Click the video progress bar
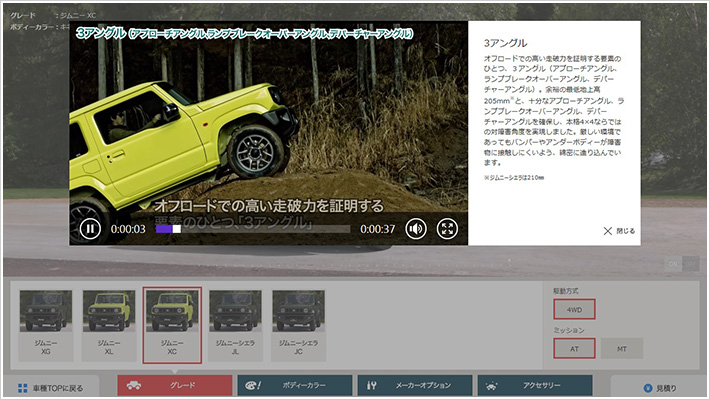 point(253,229)
